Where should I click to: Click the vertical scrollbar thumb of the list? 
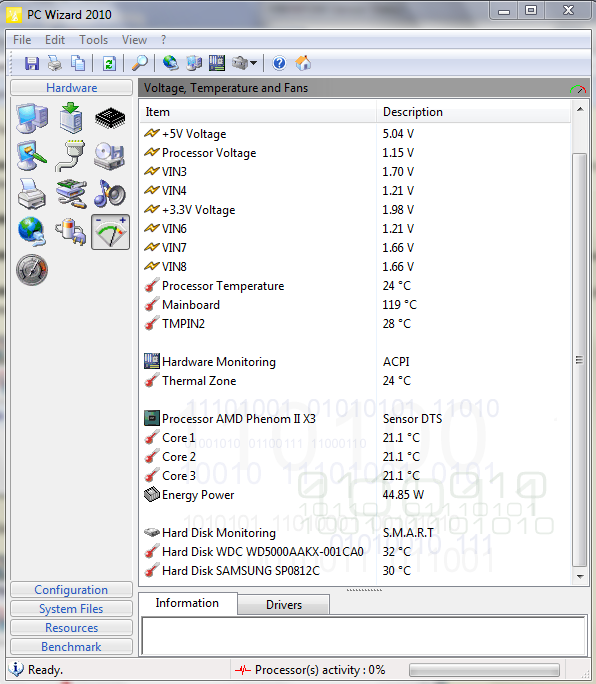579,360
